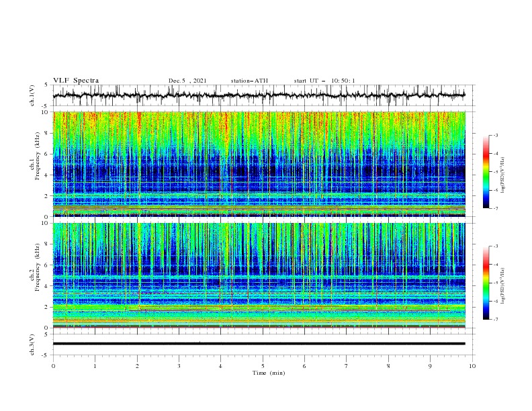
Task: Click the ch.1 colorbar "log(PSD)(V²/Hz)" label
Action: coord(503,175)
